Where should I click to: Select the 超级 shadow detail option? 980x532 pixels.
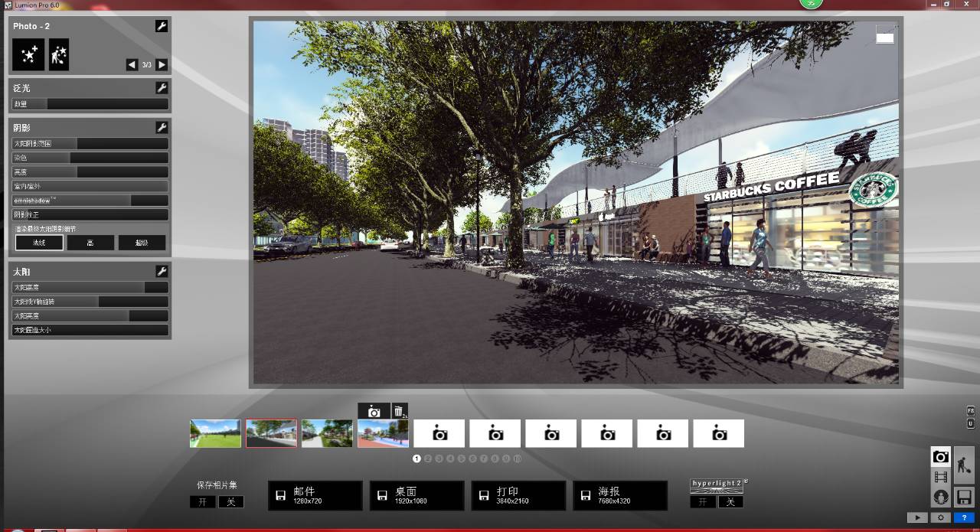coord(142,243)
